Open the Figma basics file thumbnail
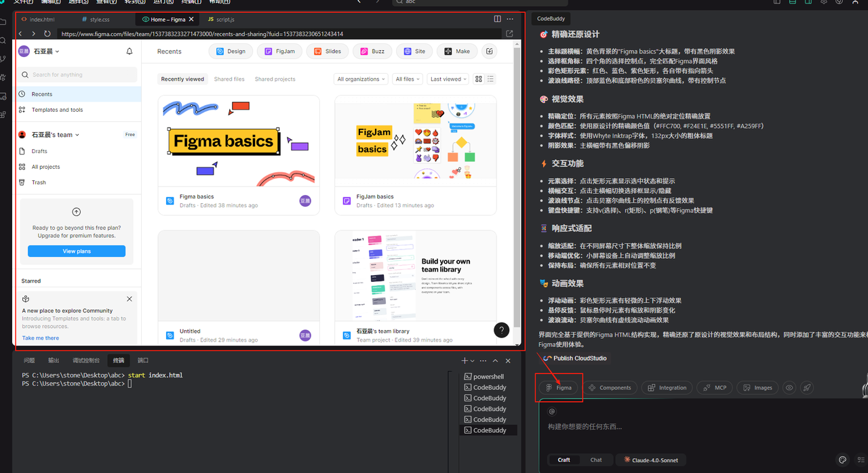 239,141
